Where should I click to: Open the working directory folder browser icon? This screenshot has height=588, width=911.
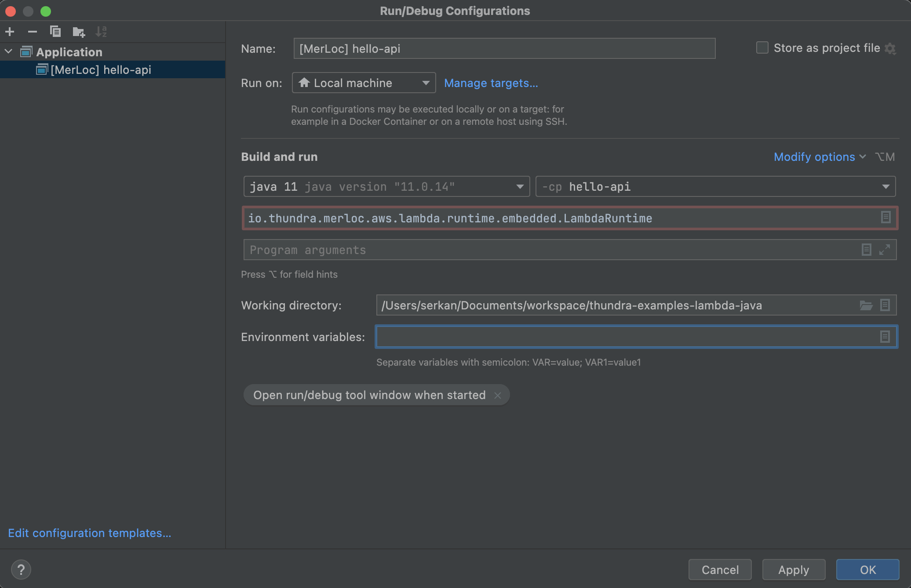(866, 305)
